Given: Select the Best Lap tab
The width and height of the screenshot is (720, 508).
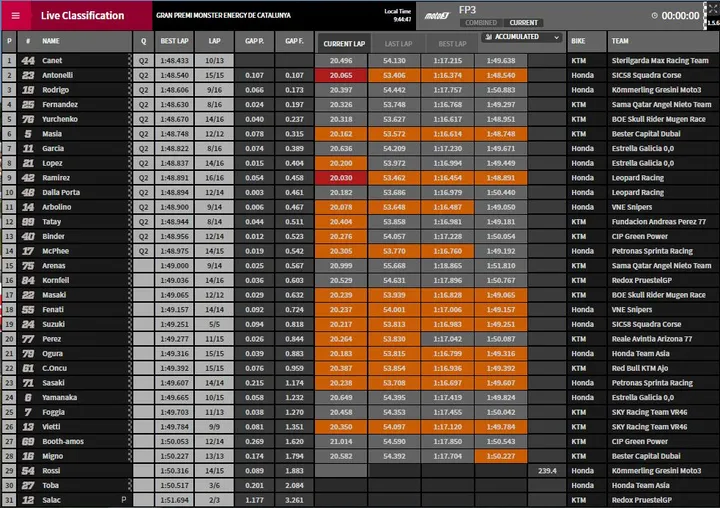Looking at the screenshot, I should click(x=452, y=44).
